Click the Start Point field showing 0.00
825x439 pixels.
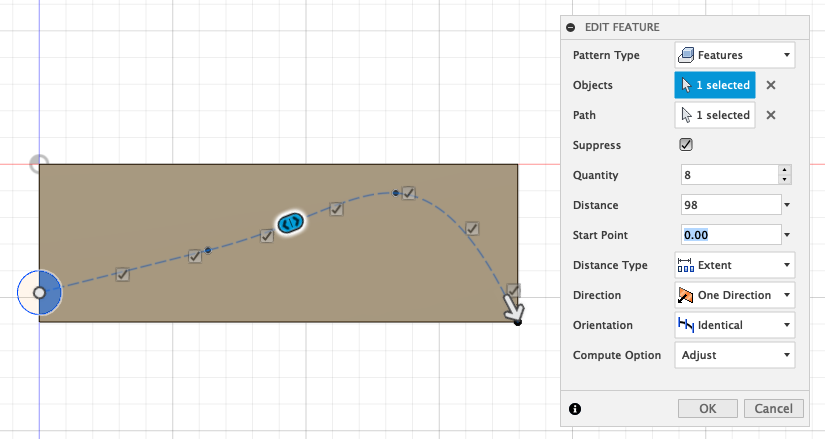coord(731,235)
